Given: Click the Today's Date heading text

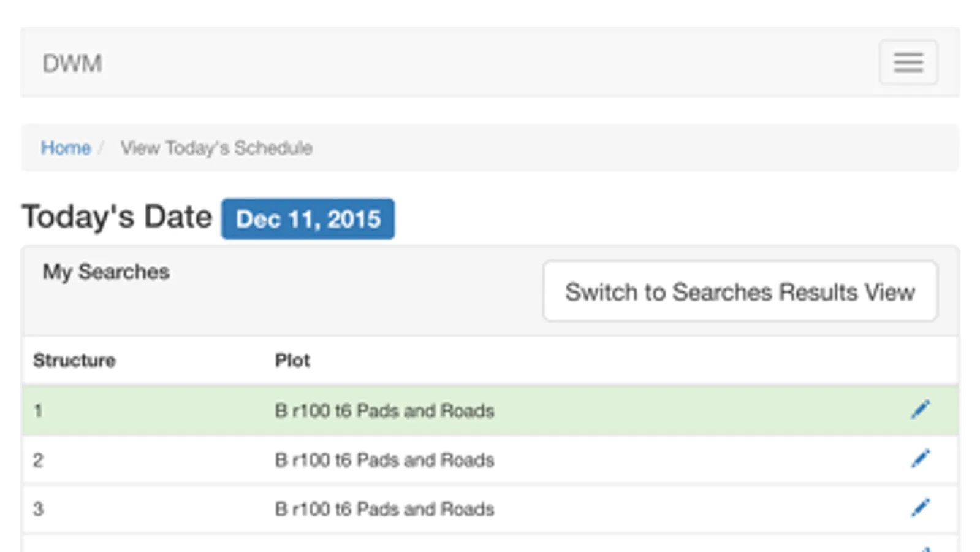Looking at the screenshot, I should click(117, 217).
